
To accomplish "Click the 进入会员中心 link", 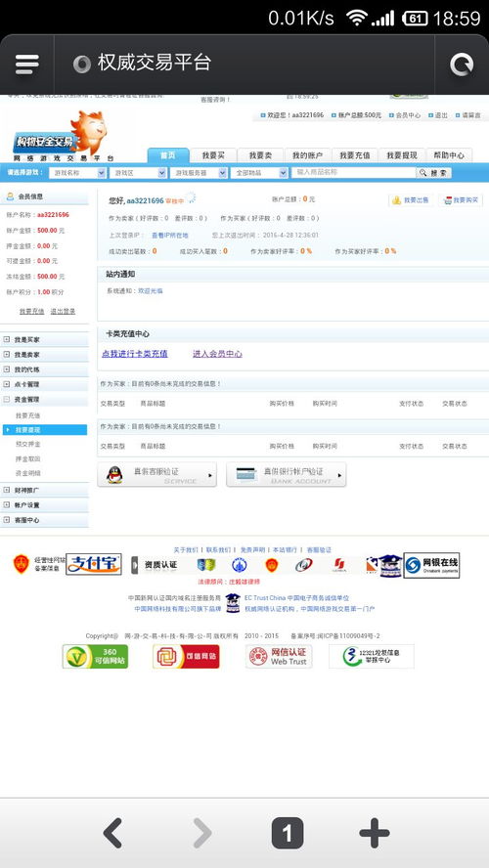I will tap(217, 353).
